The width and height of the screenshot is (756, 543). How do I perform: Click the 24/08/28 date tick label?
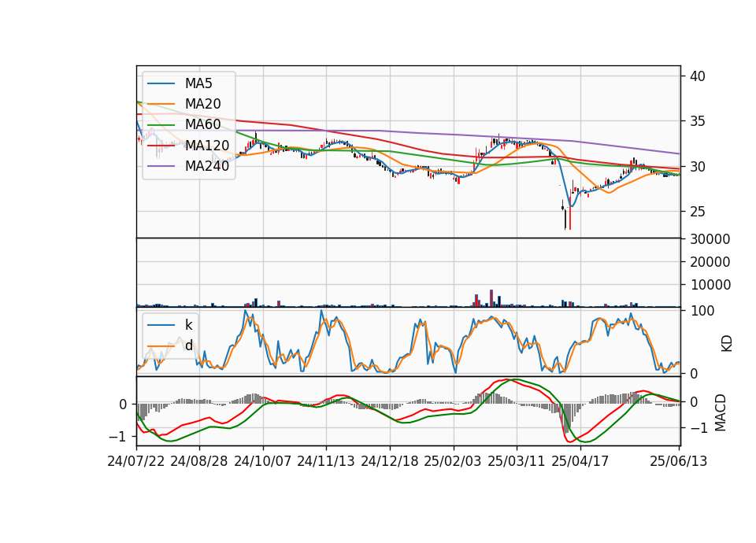(199, 461)
